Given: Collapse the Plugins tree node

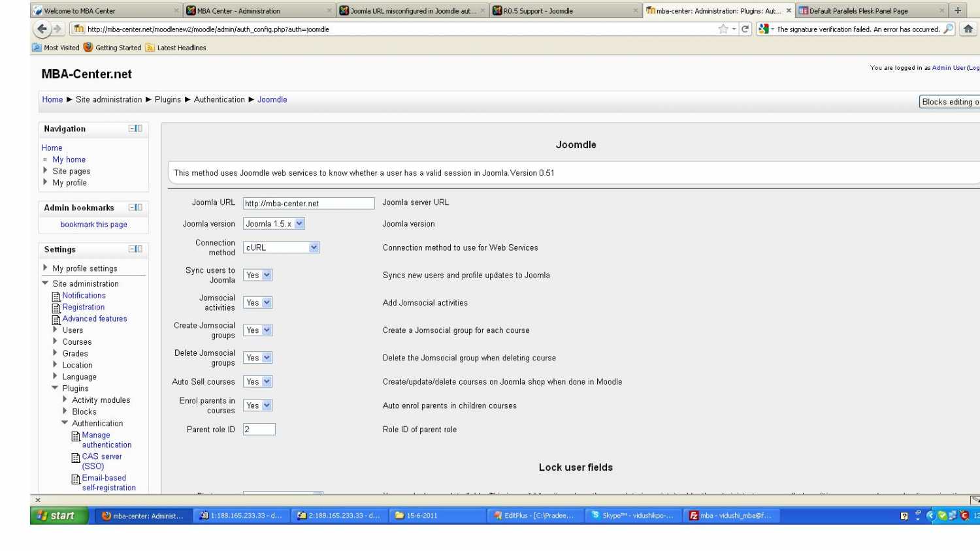Looking at the screenshot, I should point(55,388).
